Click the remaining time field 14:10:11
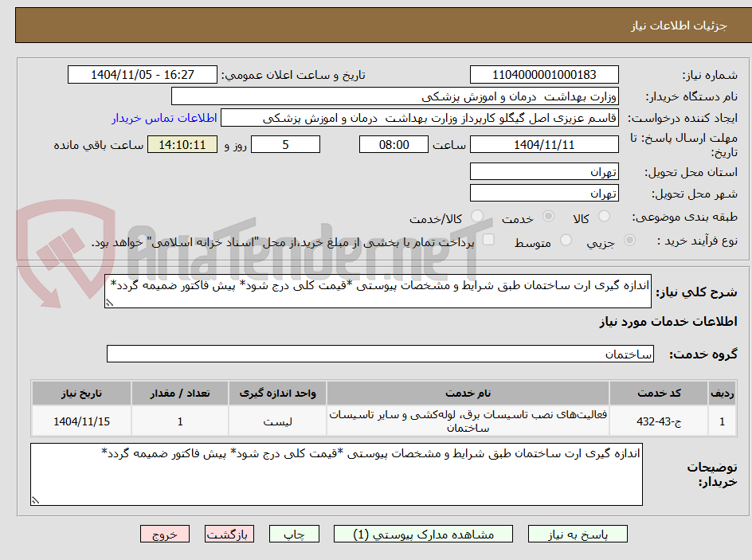Screen dimensions: 752x560 [182, 144]
